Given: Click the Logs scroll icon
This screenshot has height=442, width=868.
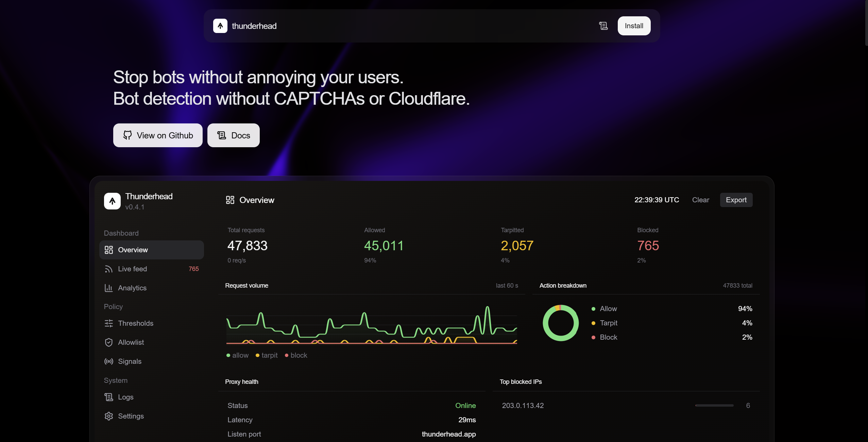Looking at the screenshot, I should [109, 397].
